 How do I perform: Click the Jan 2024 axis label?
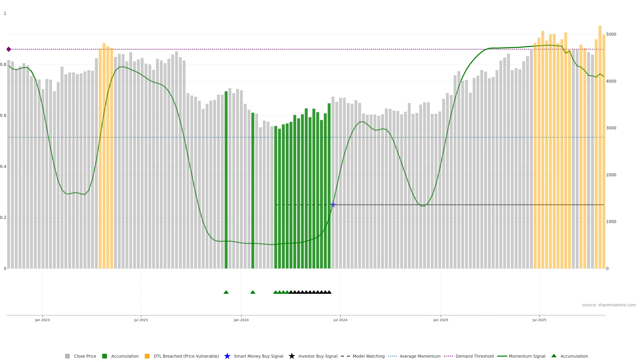(241, 320)
